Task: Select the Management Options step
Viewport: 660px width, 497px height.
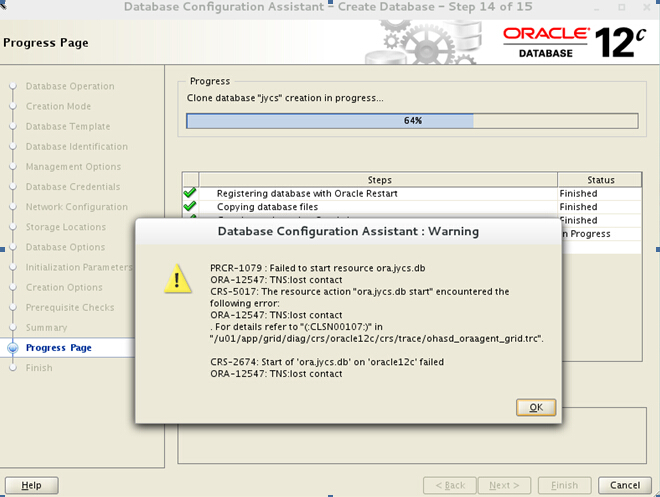Action: pos(73,167)
